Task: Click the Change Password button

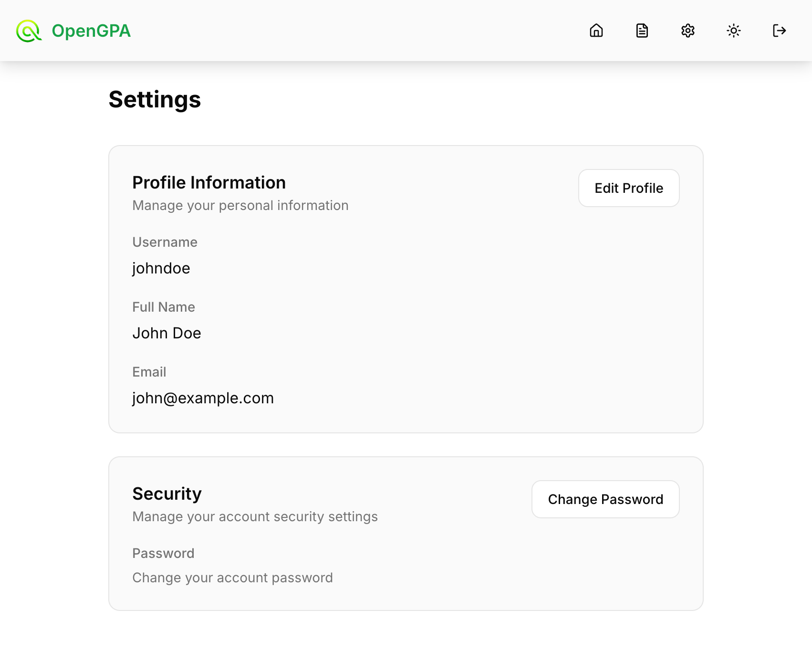Action: (605, 499)
